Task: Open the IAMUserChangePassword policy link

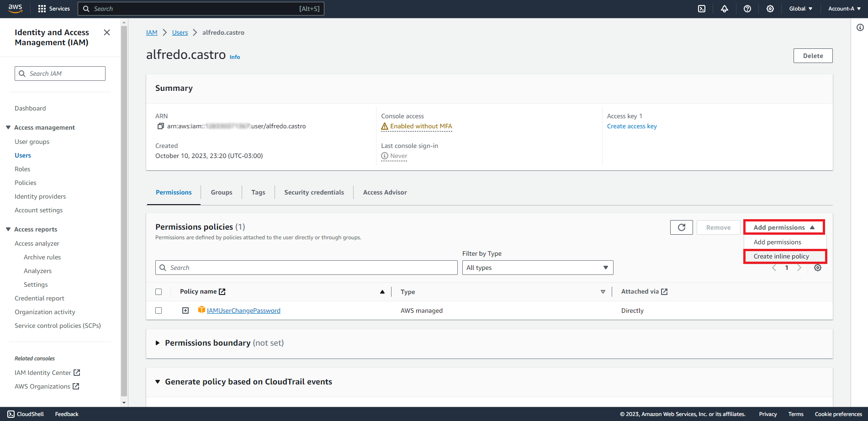Action: (x=243, y=310)
